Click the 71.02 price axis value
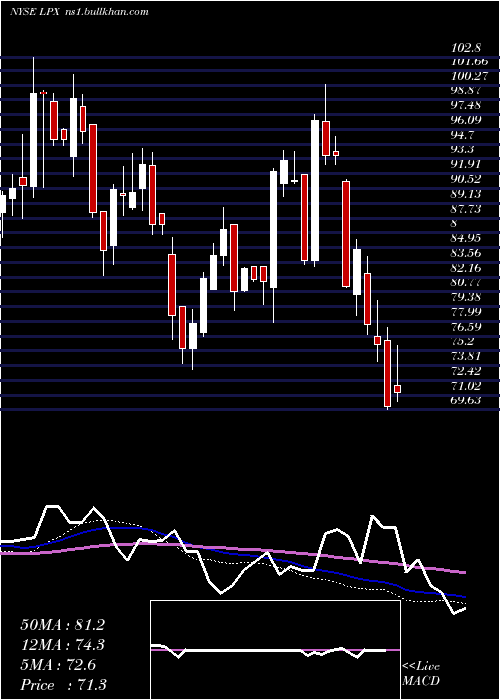The height and width of the screenshot is (700, 500). (466, 386)
